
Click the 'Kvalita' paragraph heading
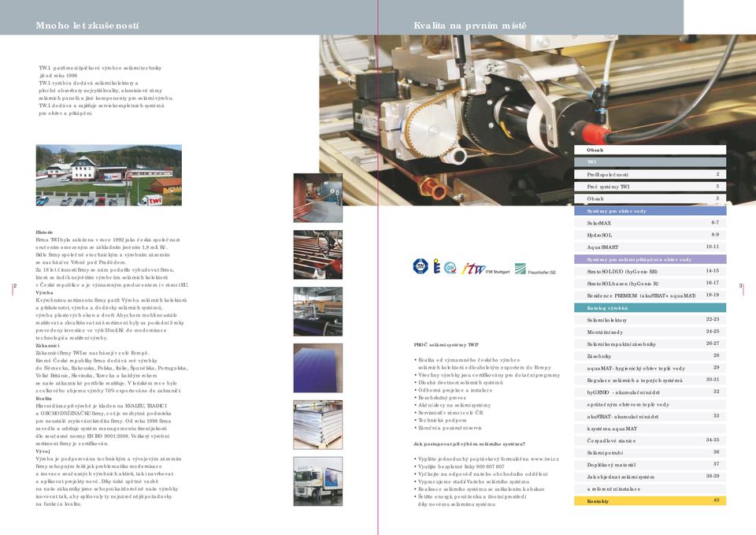[44, 399]
